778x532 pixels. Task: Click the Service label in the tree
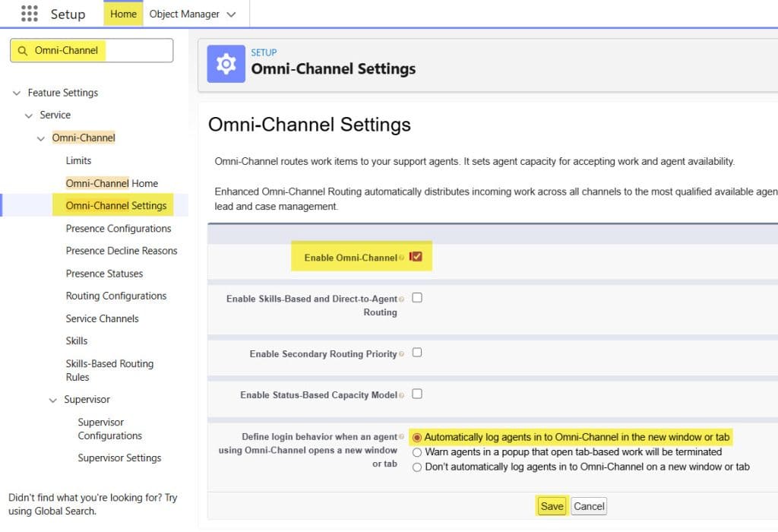coord(55,115)
